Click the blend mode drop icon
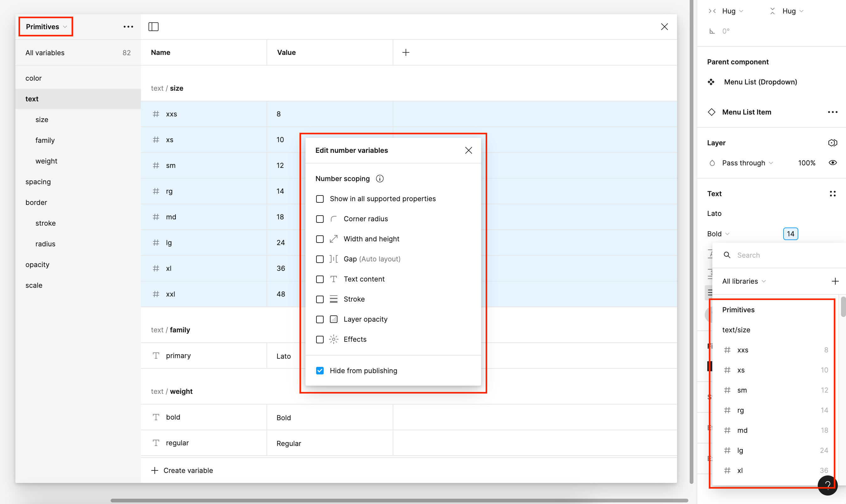 [x=712, y=163]
